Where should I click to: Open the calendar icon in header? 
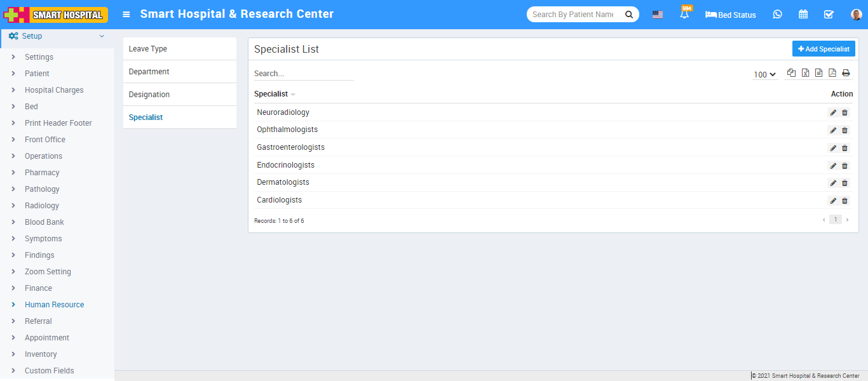click(x=803, y=15)
